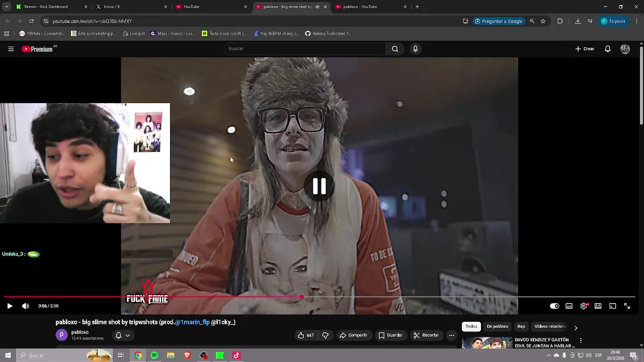The height and width of the screenshot is (362, 644).
Task: Toggle the autoplay switch
Action: pyautogui.click(x=554, y=306)
